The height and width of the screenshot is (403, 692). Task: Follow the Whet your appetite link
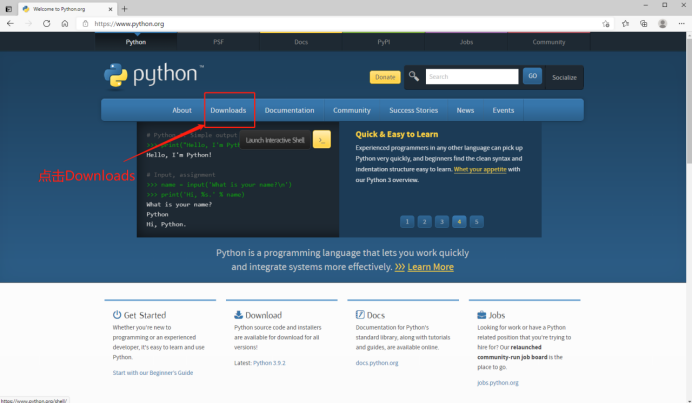[480, 169]
